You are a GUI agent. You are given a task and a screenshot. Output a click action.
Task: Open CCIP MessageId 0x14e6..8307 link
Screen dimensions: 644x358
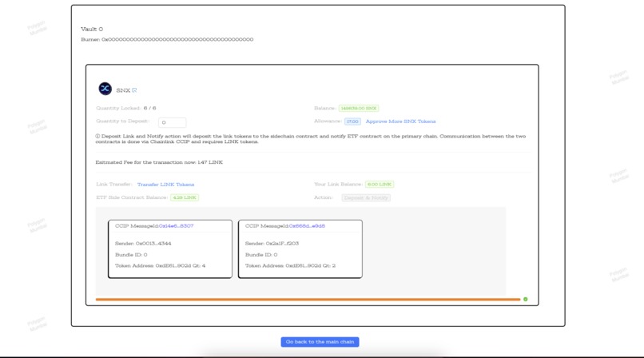(176, 226)
